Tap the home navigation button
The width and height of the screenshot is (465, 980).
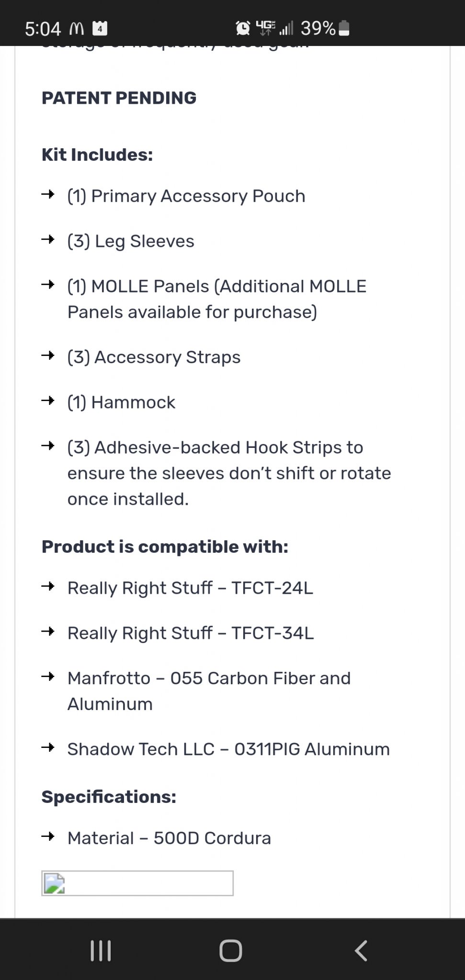pos(230,950)
